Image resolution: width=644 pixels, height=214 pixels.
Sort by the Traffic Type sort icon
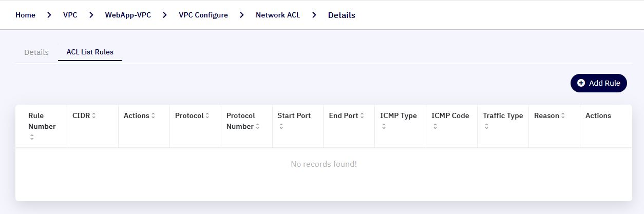pyautogui.click(x=486, y=127)
